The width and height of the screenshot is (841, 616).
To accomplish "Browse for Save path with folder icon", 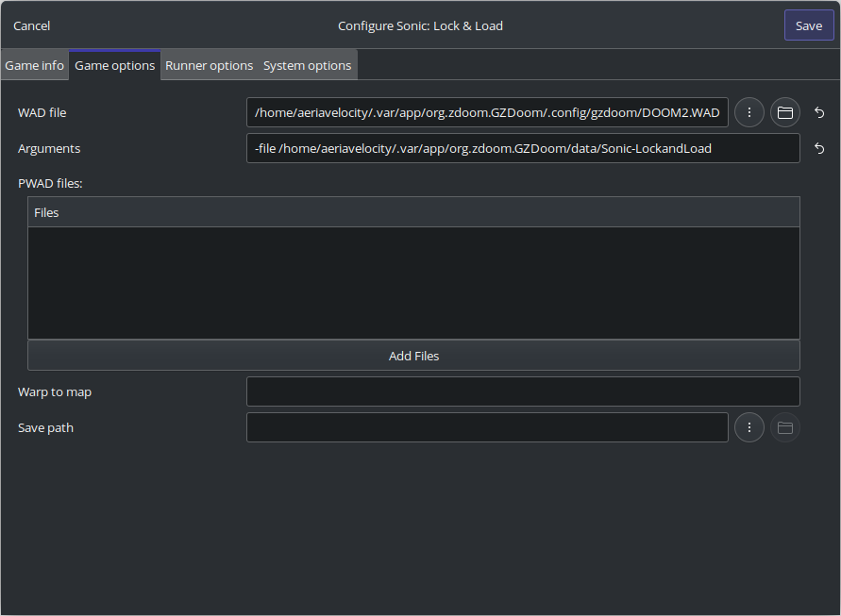I will coord(784,428).
